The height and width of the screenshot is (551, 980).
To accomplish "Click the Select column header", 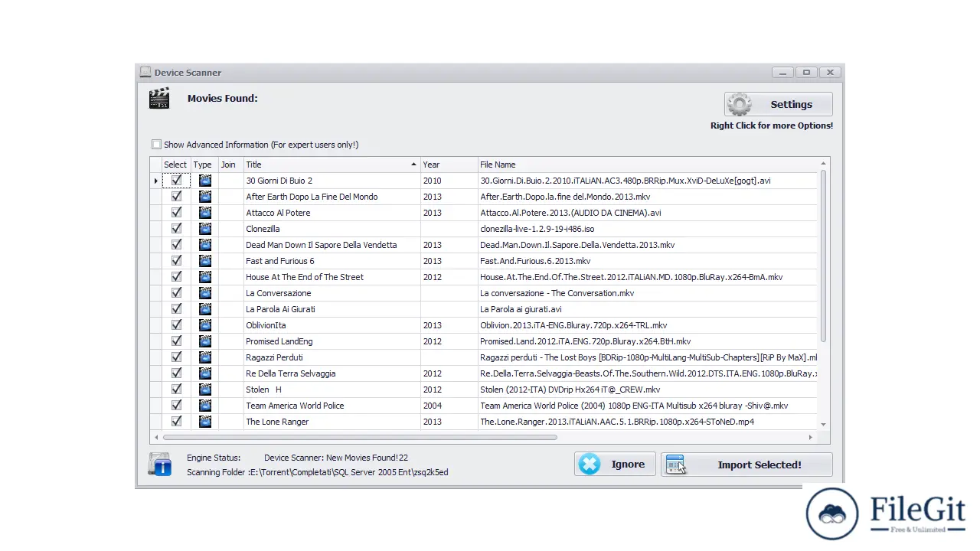I will pos(175,165).
